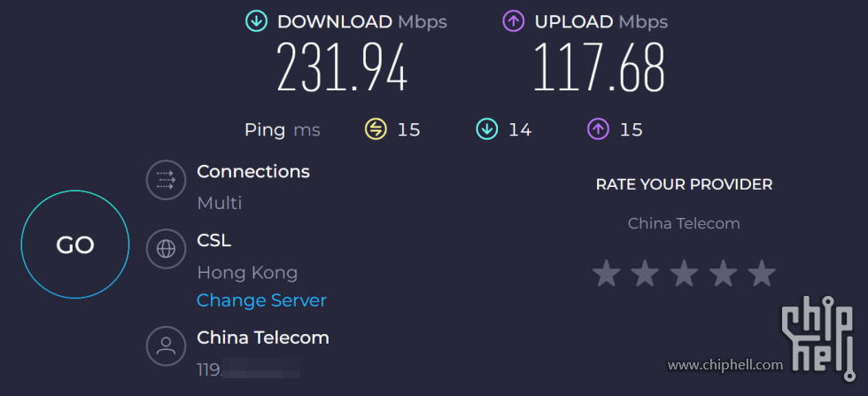This screenshot has height=396, width=868.
Task: Start the speed test with GO
Action: coord(74,245)
